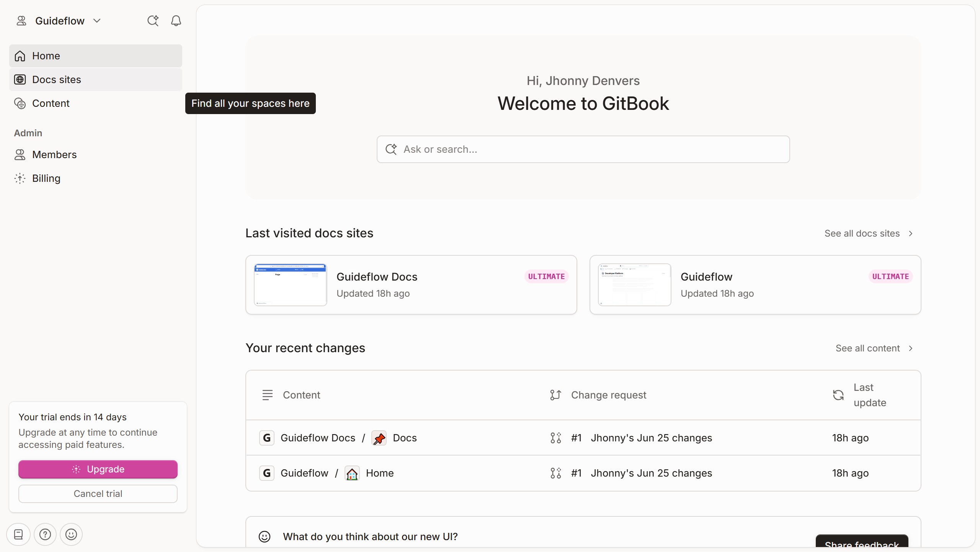Click Updated 18h ago on Guideflow Docs card
The width and height of the screenshot is (980, 552).
coord(373,294)
